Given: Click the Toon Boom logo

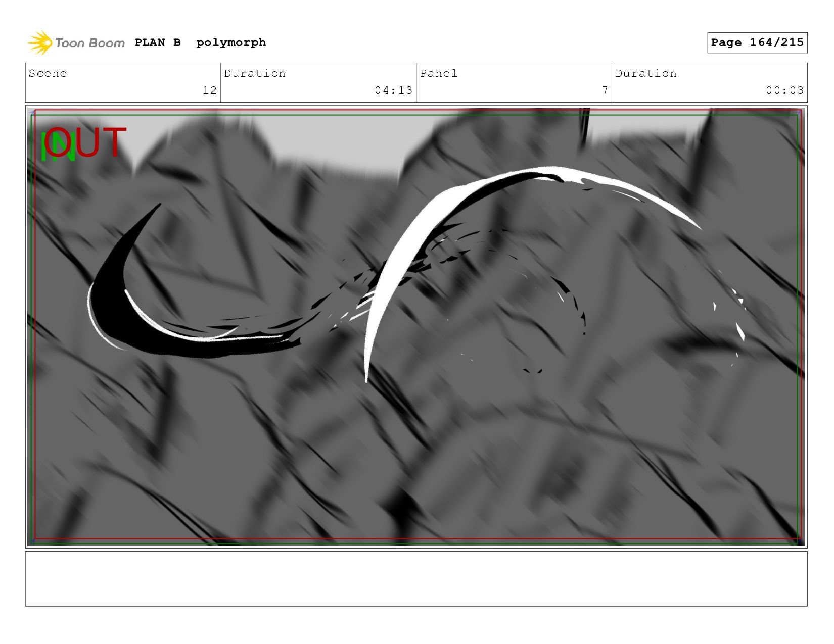Looking at the screenshot, I should pyautogui.click(x=76, y=43).
